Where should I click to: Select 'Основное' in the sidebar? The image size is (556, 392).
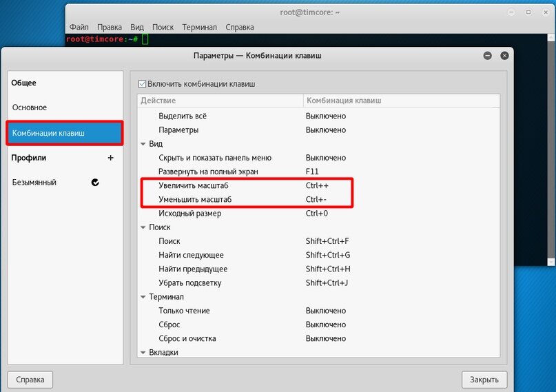(x=65, y=107)
